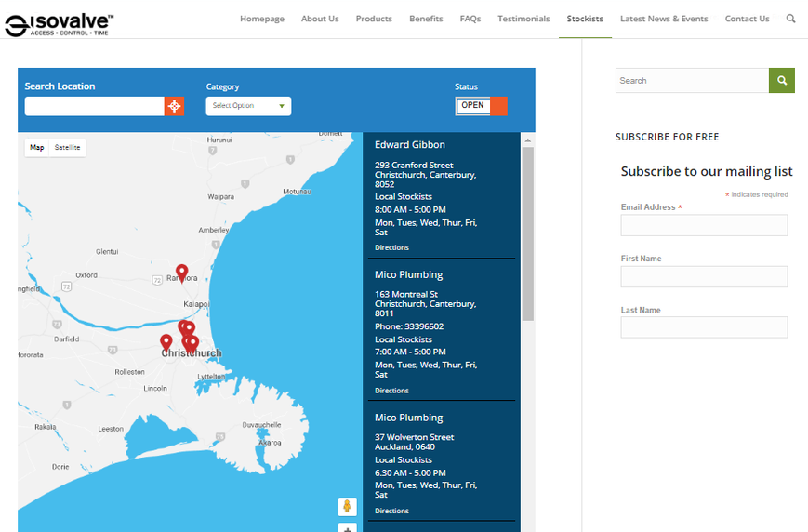Viewport: 808px width, 532px height.
Task: Click Directions for Mico Plumbing Wolverton Street
Action: pos(391,511)
